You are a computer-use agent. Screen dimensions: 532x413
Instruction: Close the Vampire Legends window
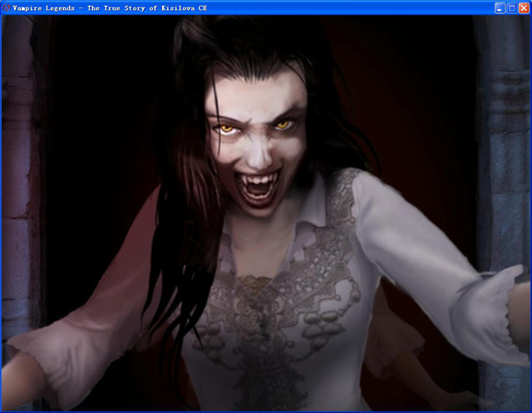pyautogui.click(x=524, y=8)
